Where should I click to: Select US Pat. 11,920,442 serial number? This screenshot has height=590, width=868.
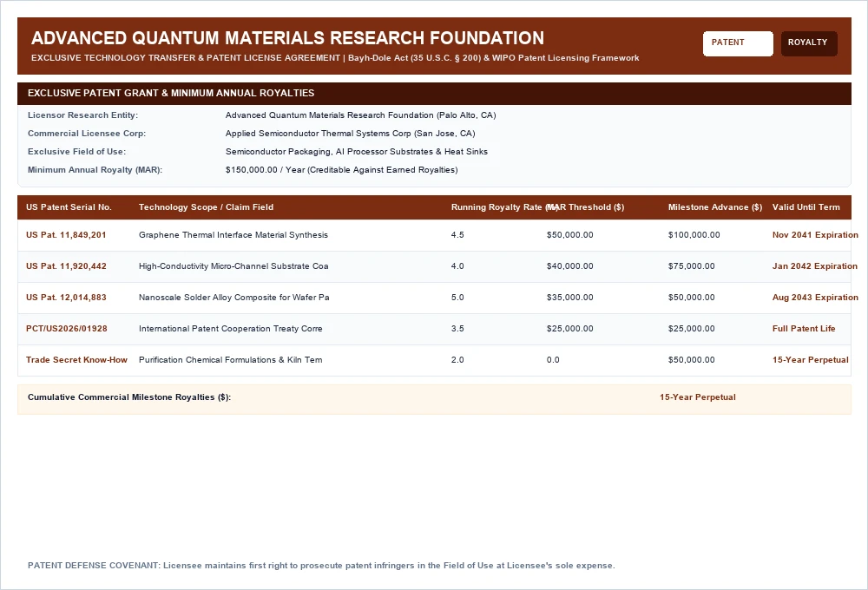point(66,266)
